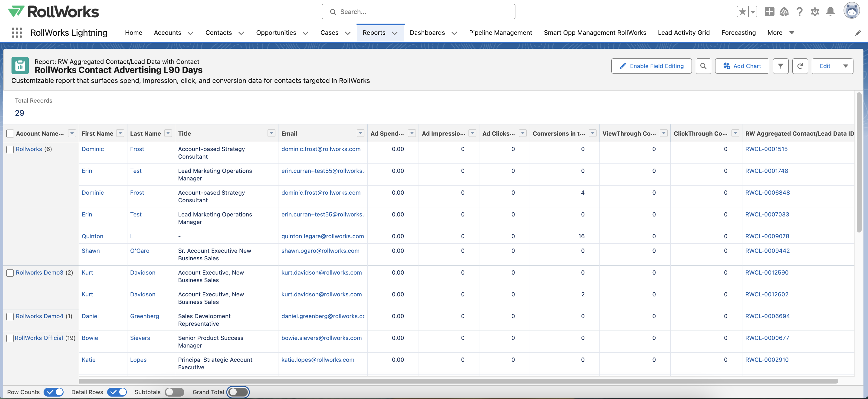
Task: Refresh the report with the reload icon
Action: [x=800, y=66]
